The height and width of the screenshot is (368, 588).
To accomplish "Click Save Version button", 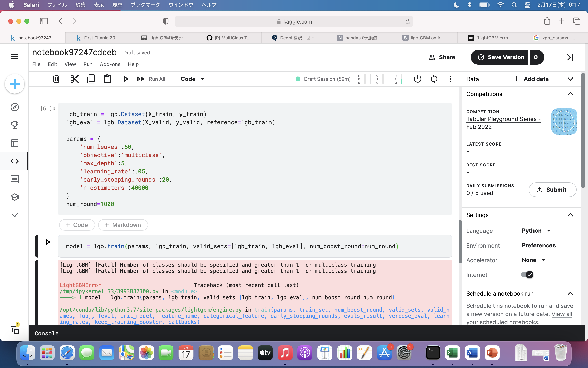I will [x=499, y=57].
